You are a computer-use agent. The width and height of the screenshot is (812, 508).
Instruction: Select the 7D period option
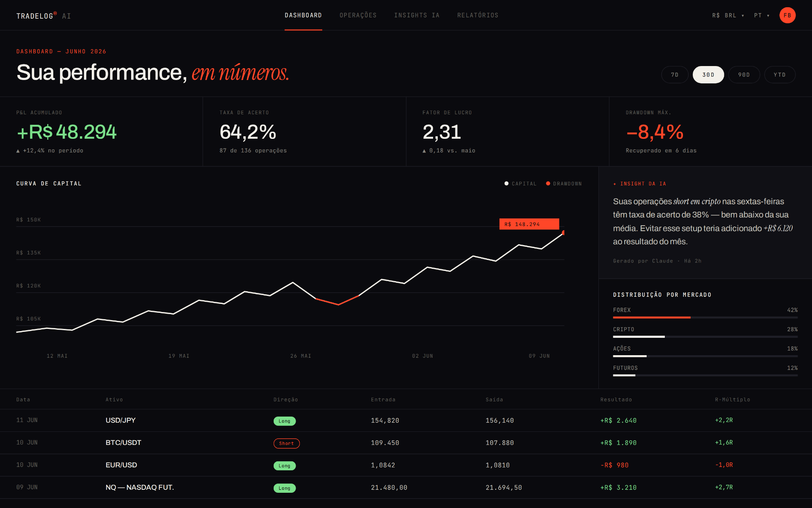tap(675, 75)
